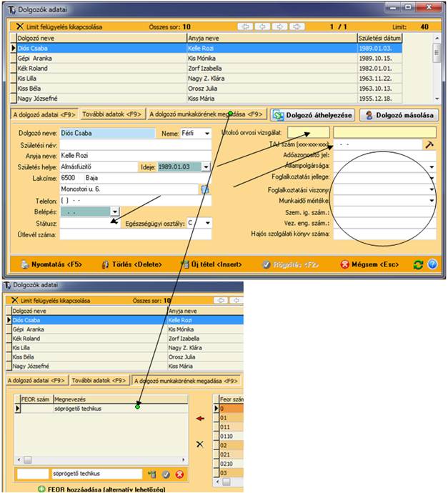Go to next page arrow in upper window
The image size is (448, 493).
pos(279,26)
